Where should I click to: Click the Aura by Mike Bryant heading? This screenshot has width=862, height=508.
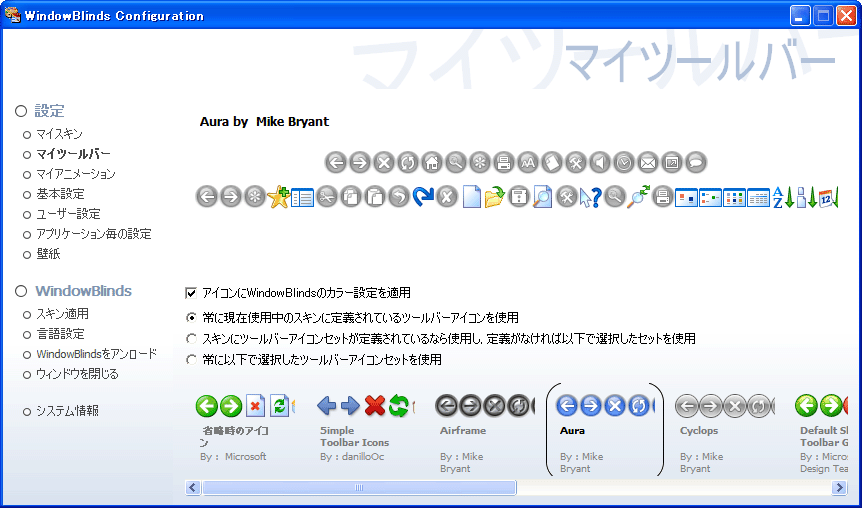[x=264, y=122]
